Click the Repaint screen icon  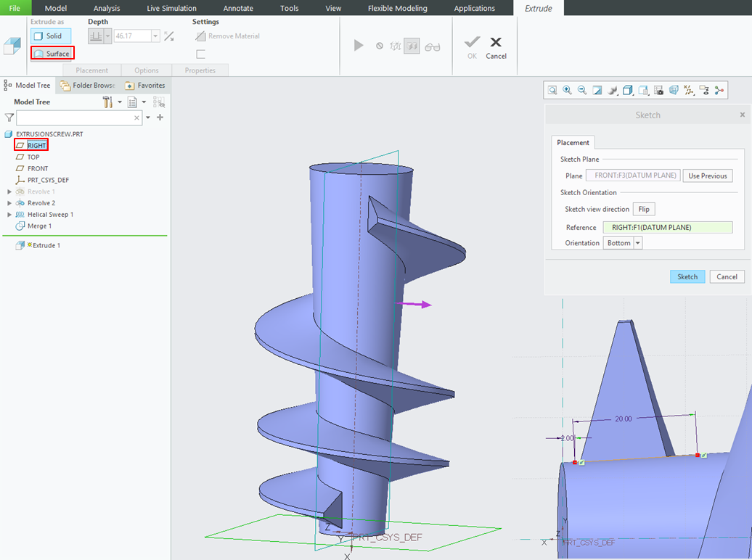(x=597, y=90)
